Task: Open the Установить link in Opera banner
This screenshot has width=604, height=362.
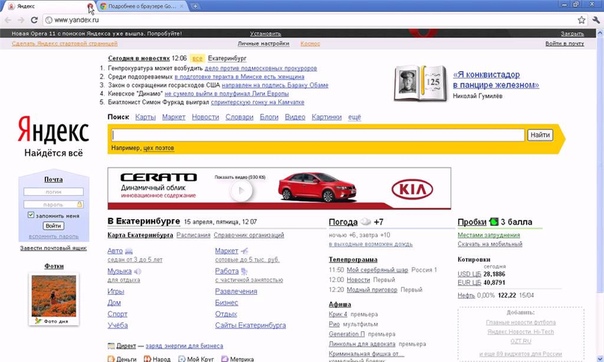Action: (265, 34)
